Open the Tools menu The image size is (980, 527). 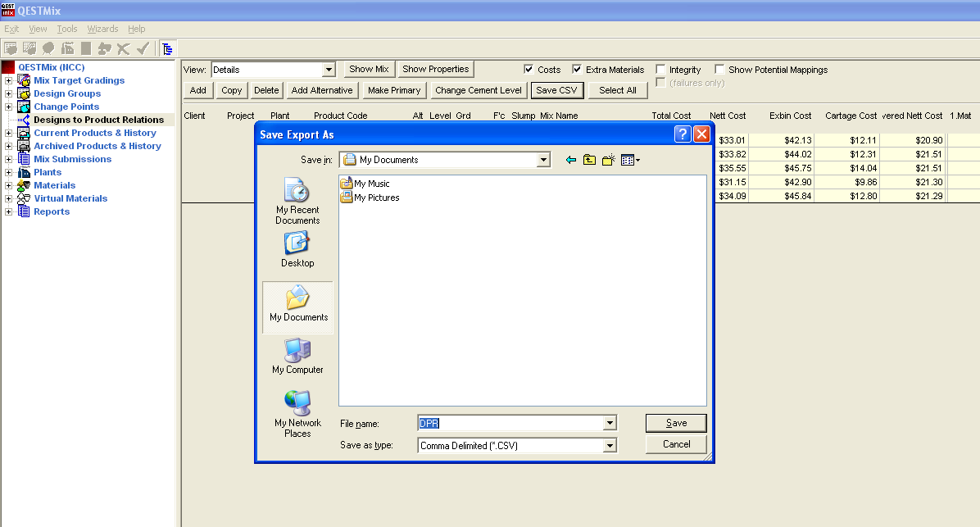pyautogui.click(x=67, y=29)
